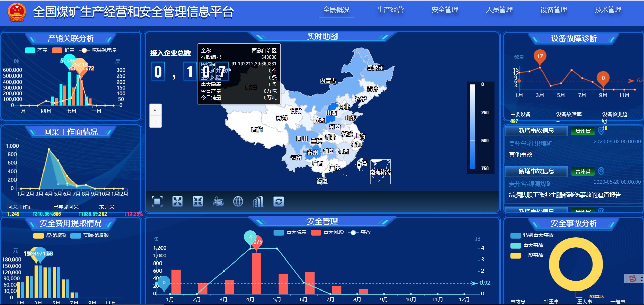This screenshot has height=305, width=644.
Task: Click the 贵州省 tag on 红果煤矿 entry
Action: 583,131
